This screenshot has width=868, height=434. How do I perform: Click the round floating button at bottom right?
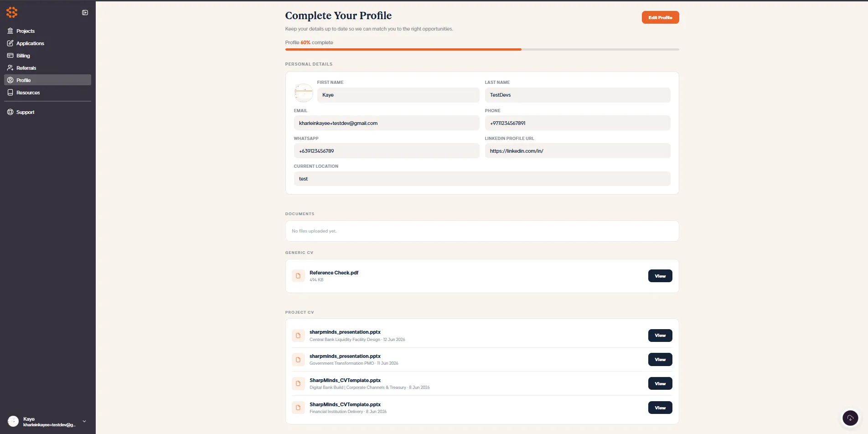click(x=850, y=418)
